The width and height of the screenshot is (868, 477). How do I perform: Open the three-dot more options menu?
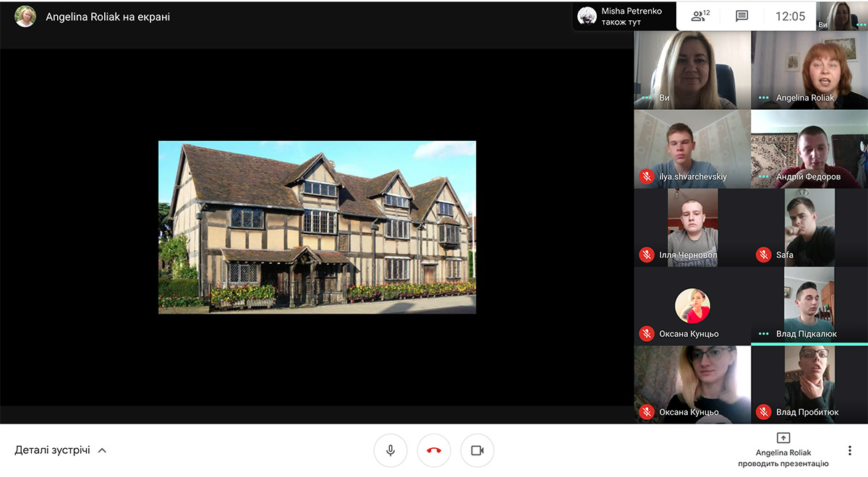[x=850, y=450]
